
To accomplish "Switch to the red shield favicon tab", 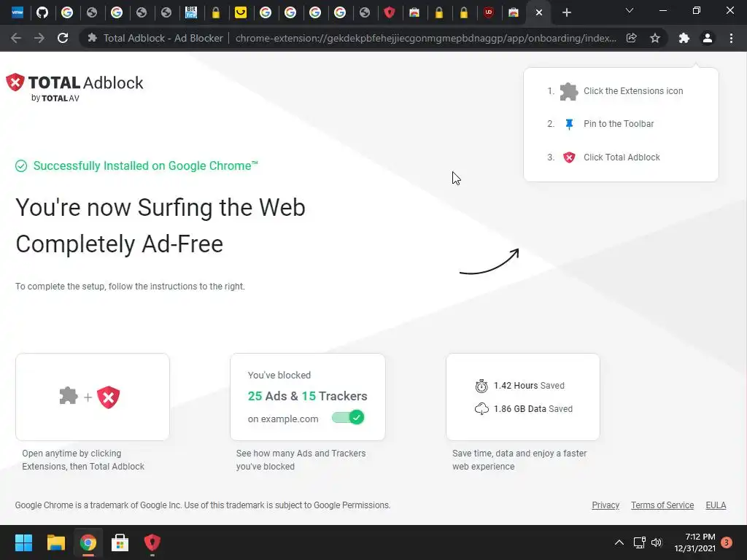I will 390,13.
